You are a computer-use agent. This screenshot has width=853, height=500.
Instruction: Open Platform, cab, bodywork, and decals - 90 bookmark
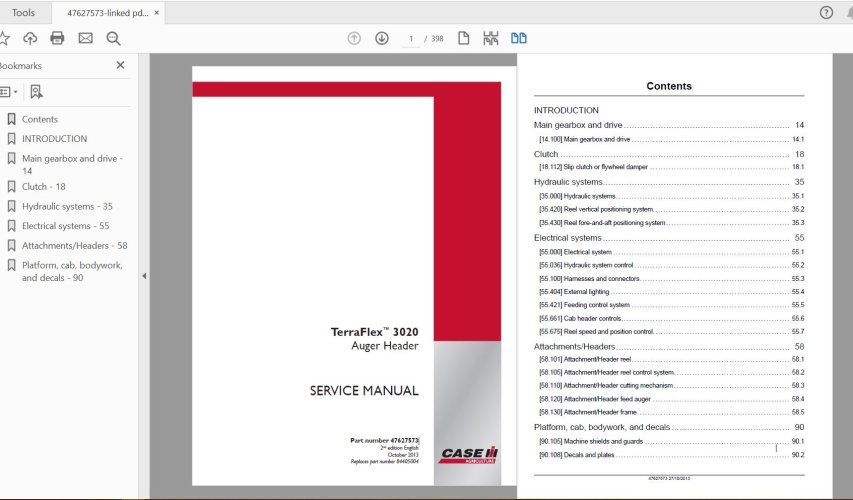72,271
